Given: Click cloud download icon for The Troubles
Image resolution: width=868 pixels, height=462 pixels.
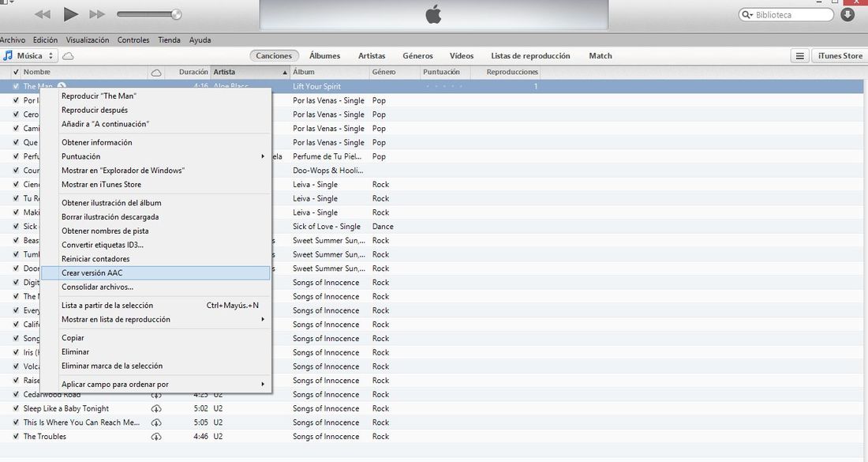Looking at the screenshot, I should 156,437.
